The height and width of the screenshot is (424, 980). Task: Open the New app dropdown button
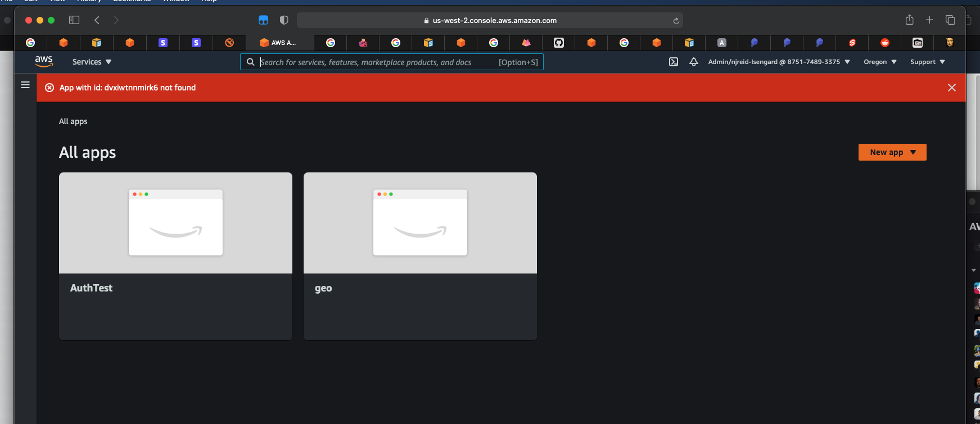tap(892, 152)
